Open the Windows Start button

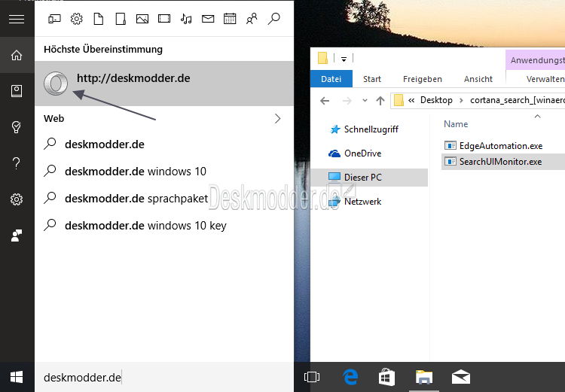[x=17, y=377]
